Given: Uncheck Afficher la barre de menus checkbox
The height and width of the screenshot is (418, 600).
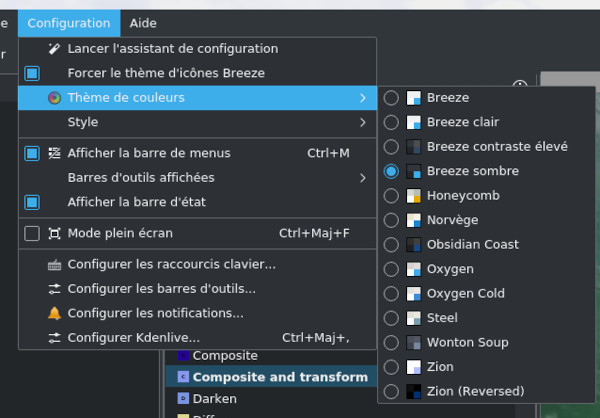Looking at the screenshot, I should coord(32,153).
